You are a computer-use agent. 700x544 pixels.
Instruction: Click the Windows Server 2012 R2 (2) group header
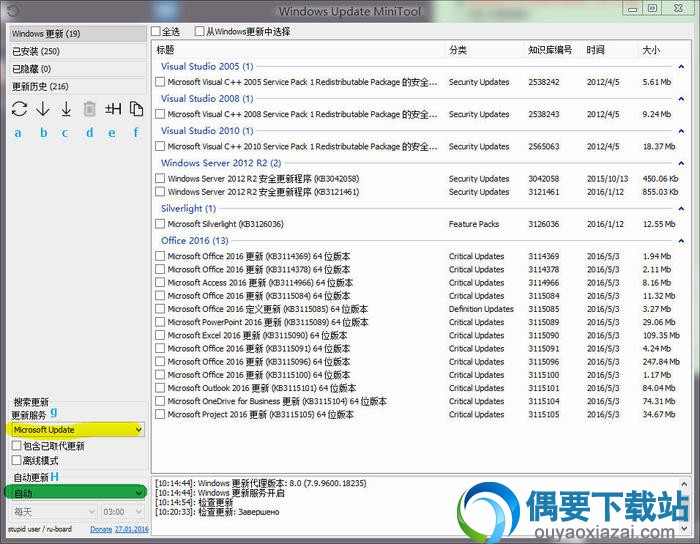click(x=221, y=163)
